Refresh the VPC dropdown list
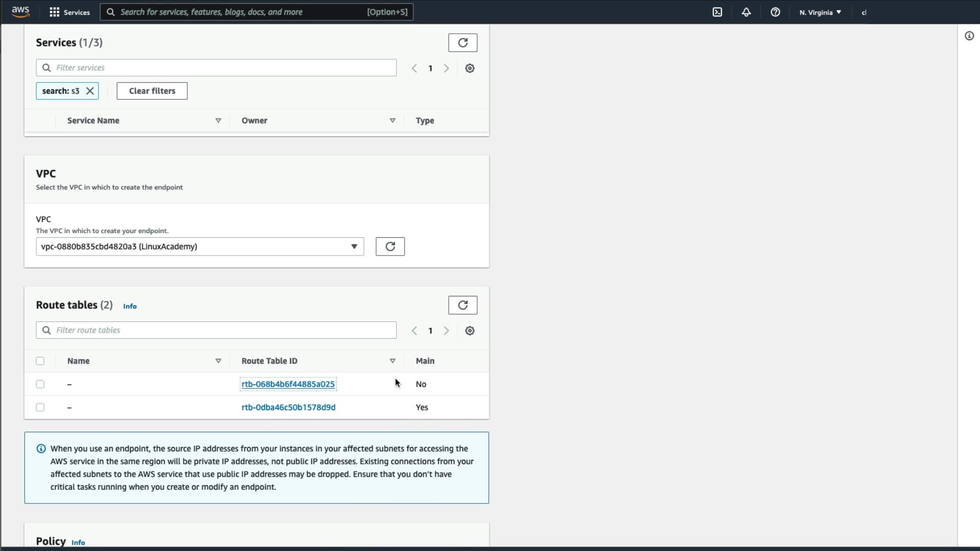The height and width of the screenshot is (551, 980). click(x=390, y=246)
